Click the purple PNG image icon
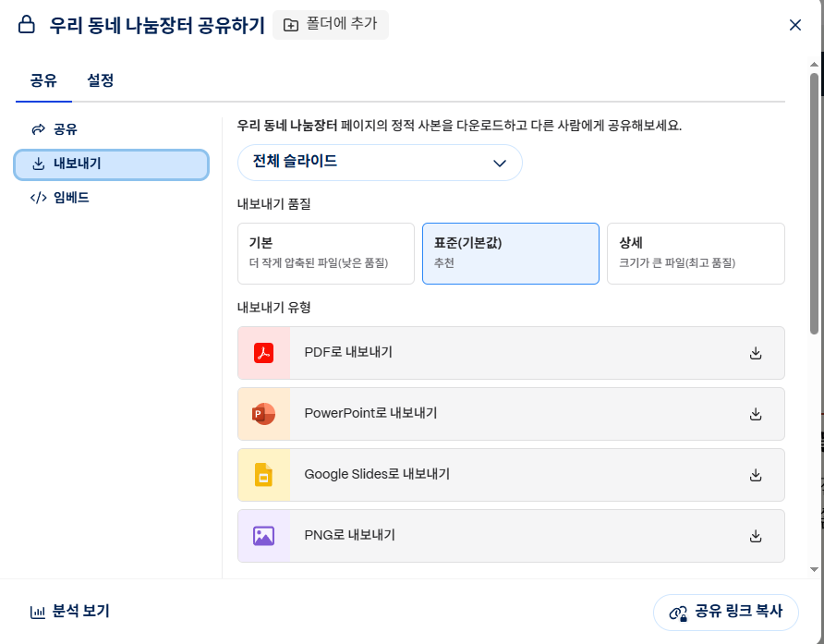 [x=264, y=536]
